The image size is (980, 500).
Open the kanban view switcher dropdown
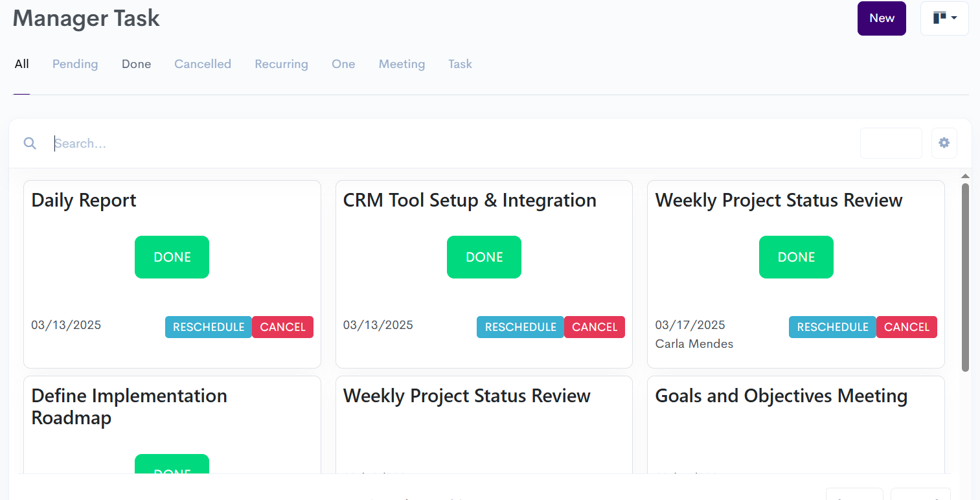tap(944, 18)
